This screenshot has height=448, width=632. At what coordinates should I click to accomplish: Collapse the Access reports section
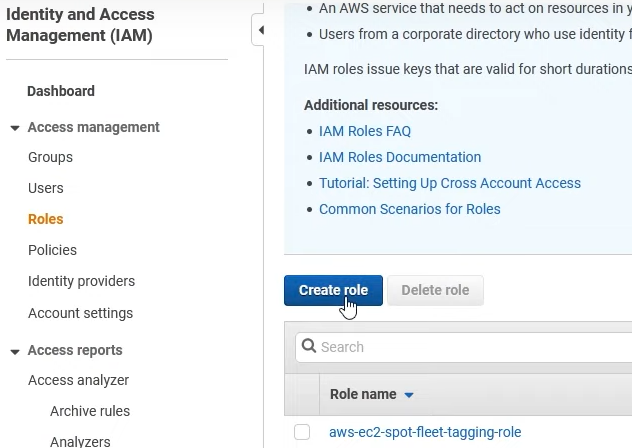click(x=15, y=352)
